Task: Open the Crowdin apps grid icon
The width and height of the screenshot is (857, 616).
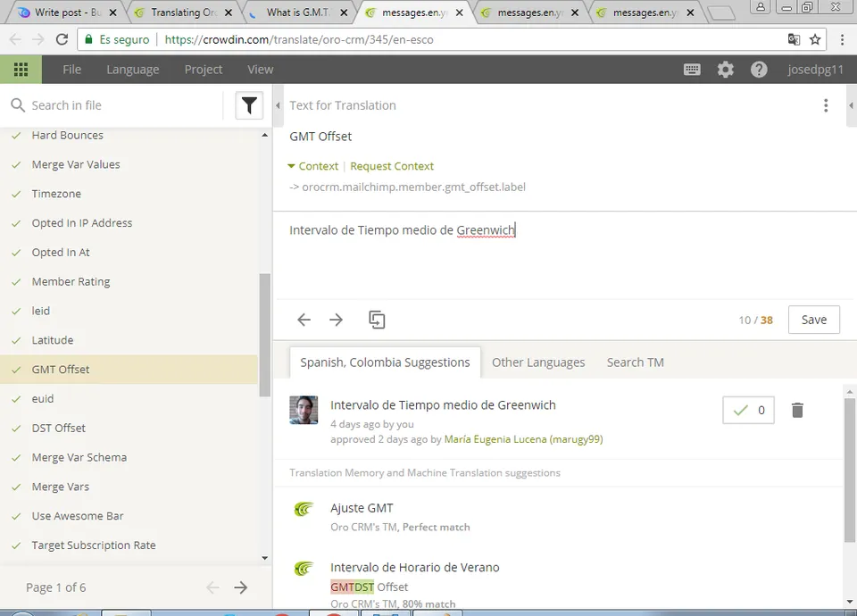Action: (21, 70)
